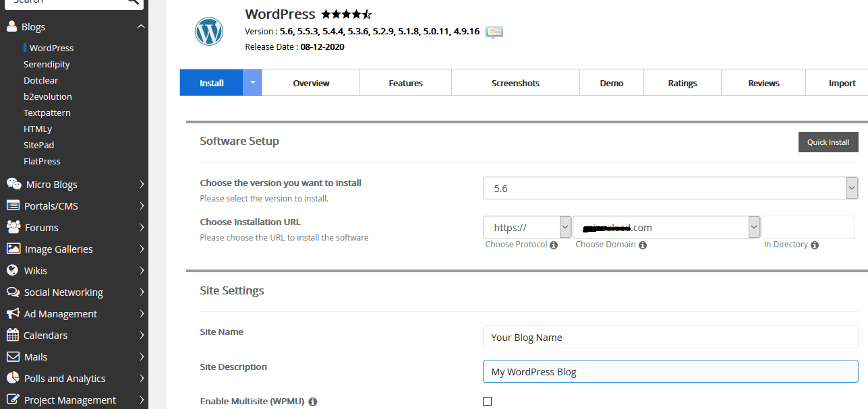Show info for Enable Multisite (WPMU)
The image size is (868, 409).
[313, 402]
